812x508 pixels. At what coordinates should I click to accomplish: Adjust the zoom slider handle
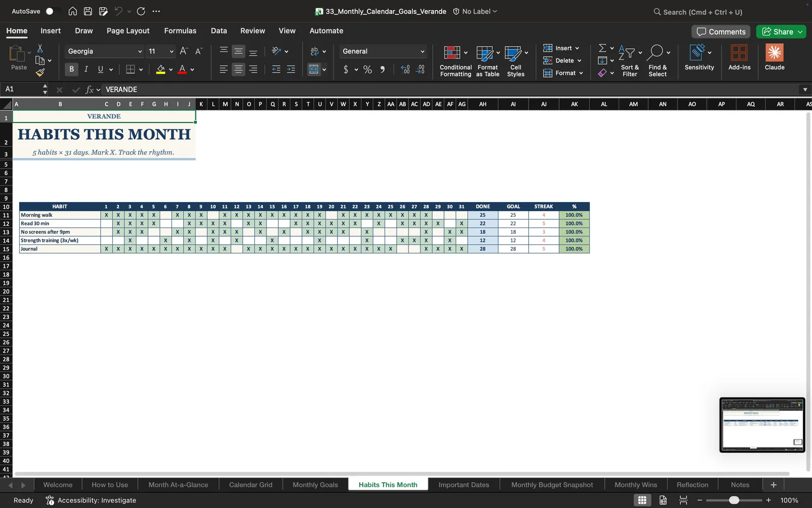click(x=734, y=500)
